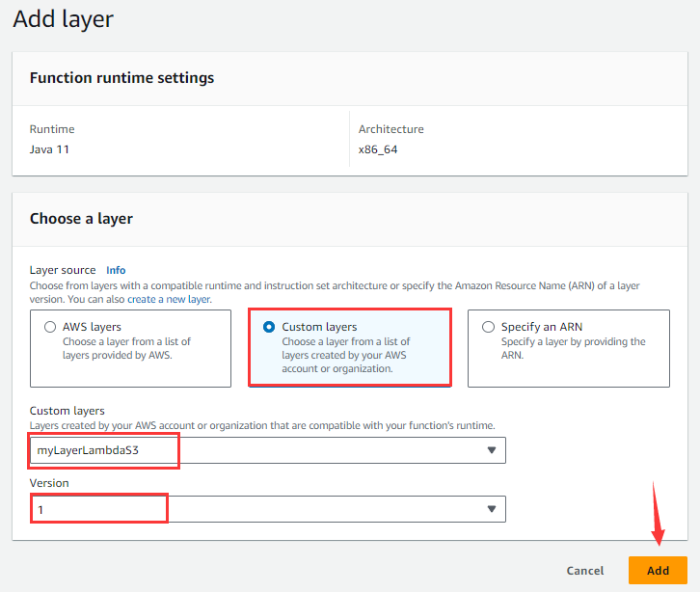Image resolution: width=700 pixels, height=592 pixels.
Task: Select the AWS layers radio button
Action: (x=50, y=327)
